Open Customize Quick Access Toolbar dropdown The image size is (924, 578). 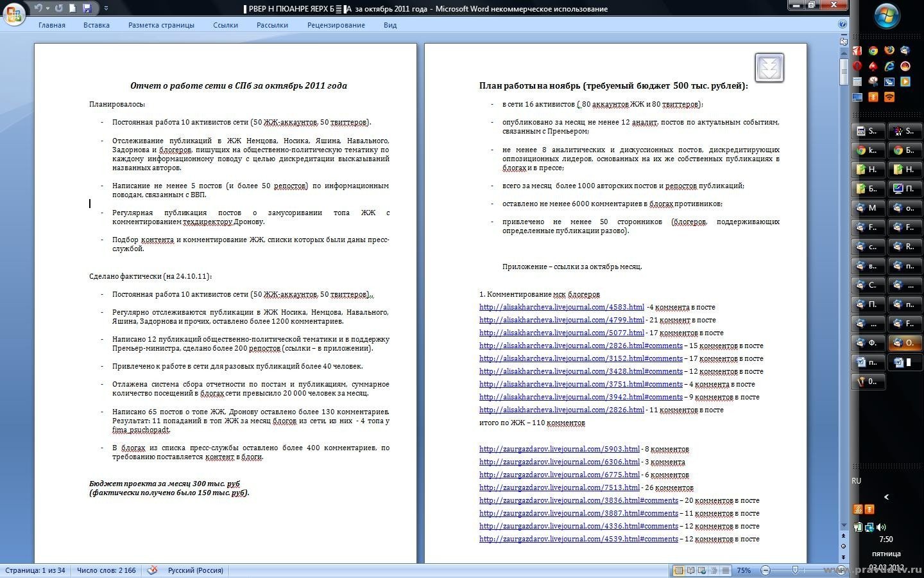[106, 8]
